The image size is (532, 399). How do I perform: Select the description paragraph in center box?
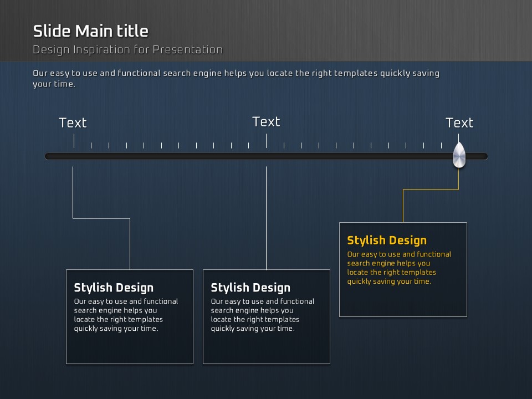pyautogui.click(x=263, y=315)
